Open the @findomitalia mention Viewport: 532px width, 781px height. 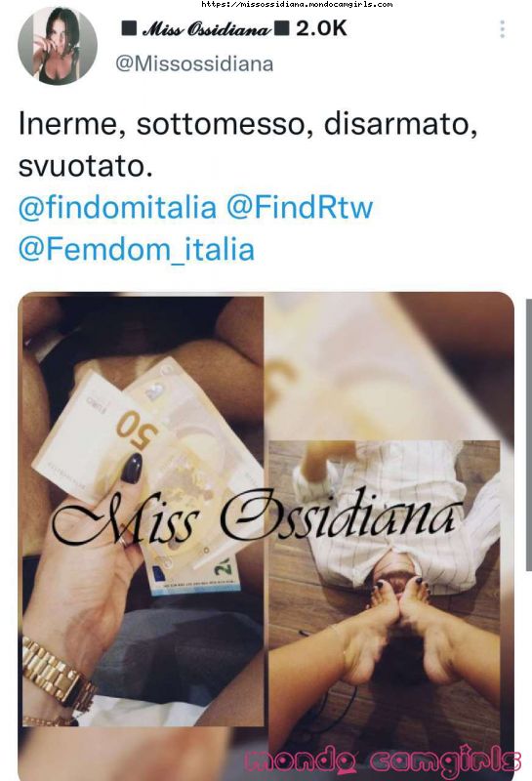(x=117, y=207)
